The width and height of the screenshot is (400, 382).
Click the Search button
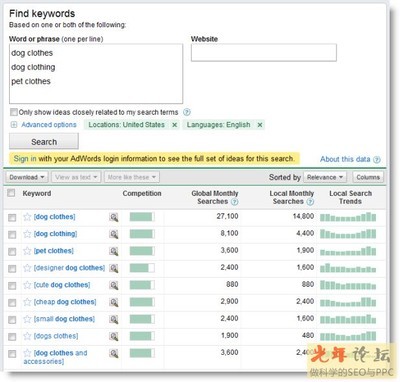point(44,142)
